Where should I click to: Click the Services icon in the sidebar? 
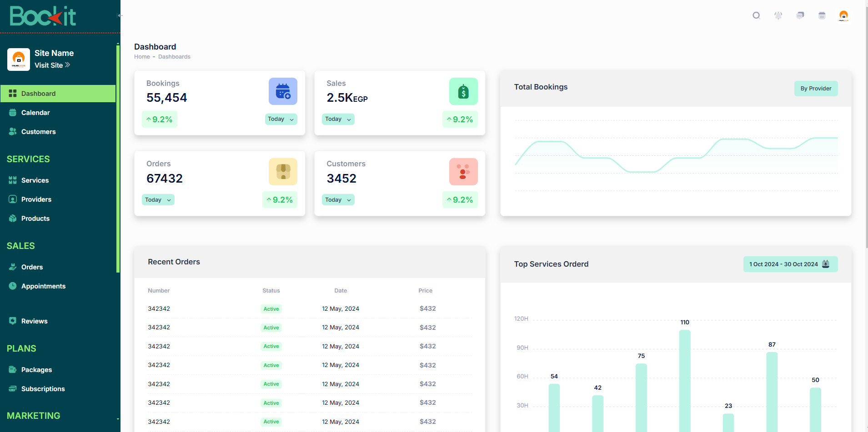(13, 180)
